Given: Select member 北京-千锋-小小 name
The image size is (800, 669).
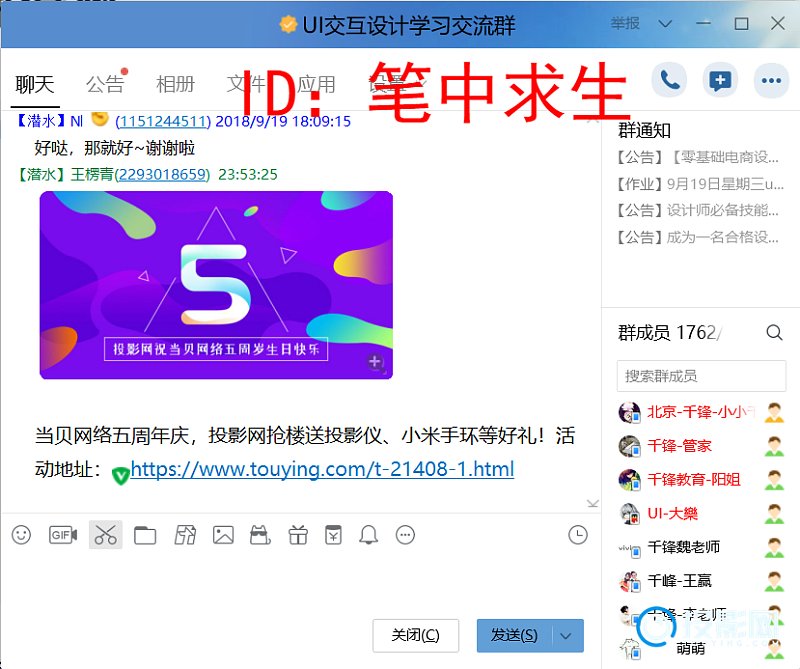Looking at the screenshot, I should (701, 412).
